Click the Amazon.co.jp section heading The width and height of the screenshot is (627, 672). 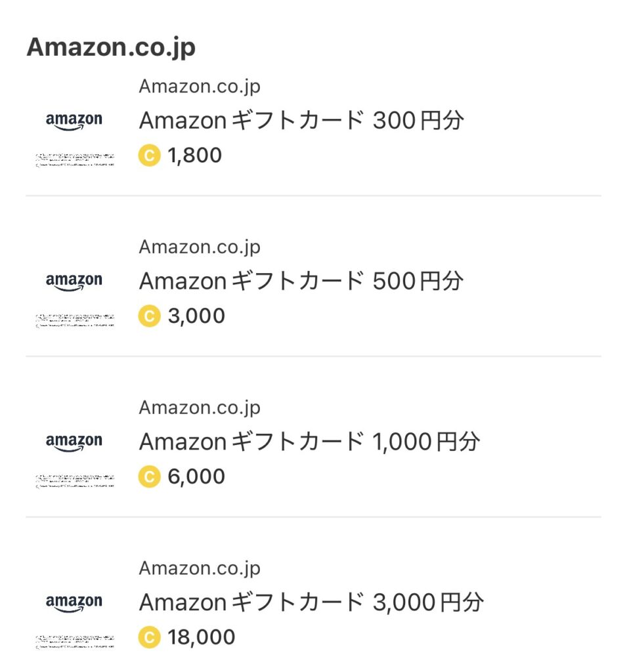pos(111,47)
